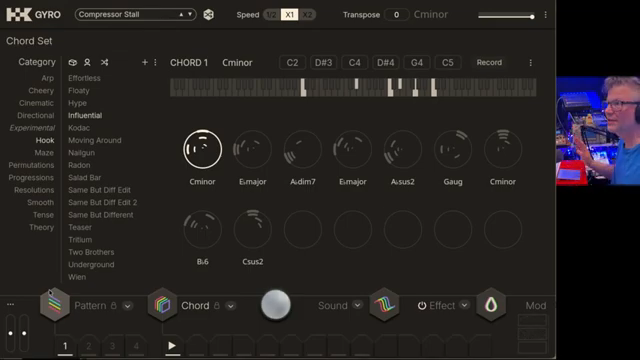
Task: Select the Gaug chord dial
Action: click(453, 149)
